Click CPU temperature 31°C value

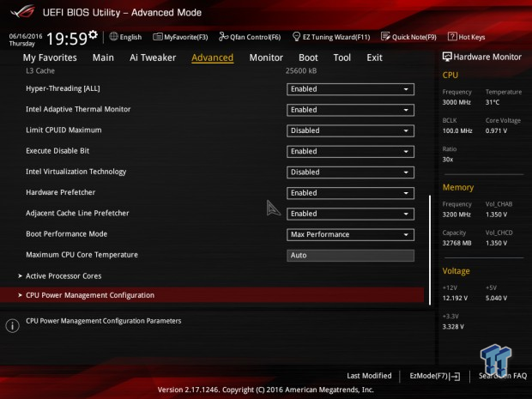(493, 102)
